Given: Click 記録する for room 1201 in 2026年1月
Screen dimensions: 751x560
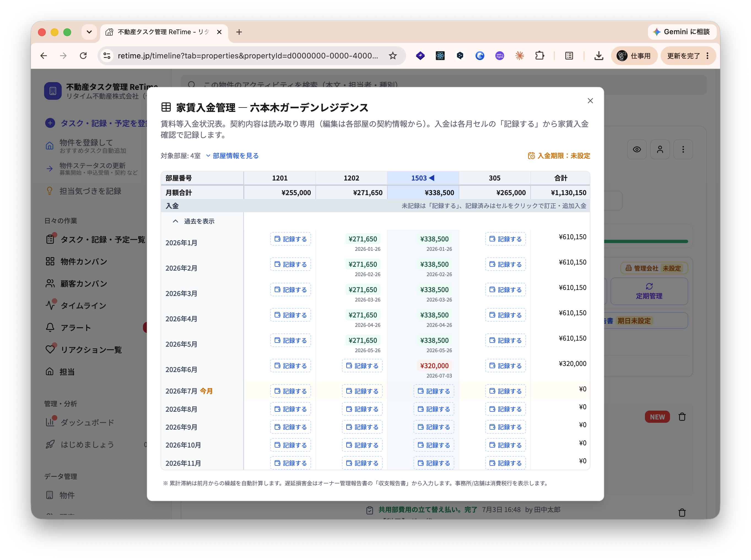Looking at the screenshot, I should pos(290,239).
